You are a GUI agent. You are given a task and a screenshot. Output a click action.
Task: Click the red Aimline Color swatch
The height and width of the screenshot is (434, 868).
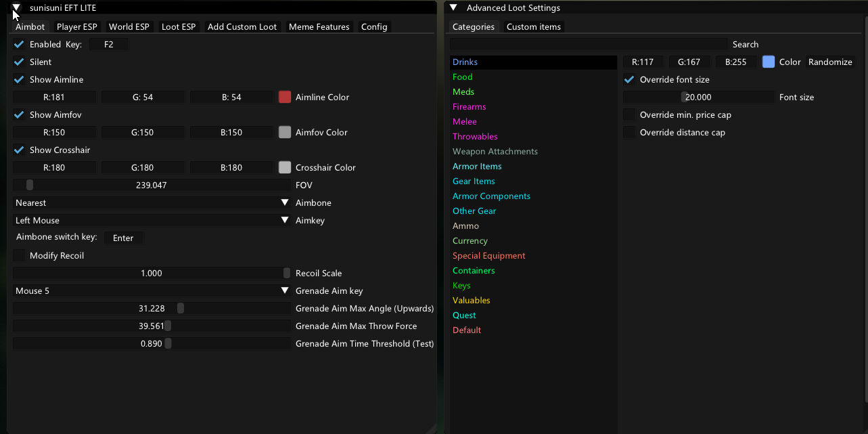285,97
